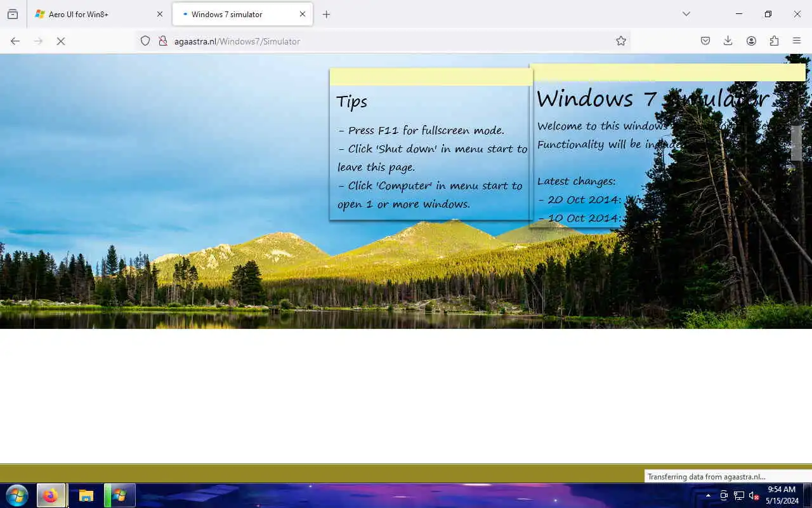This screenshot has width=812, height=508.
Task: Click the welcome note scroll down arrow
Action: click(x=796, y=218)
